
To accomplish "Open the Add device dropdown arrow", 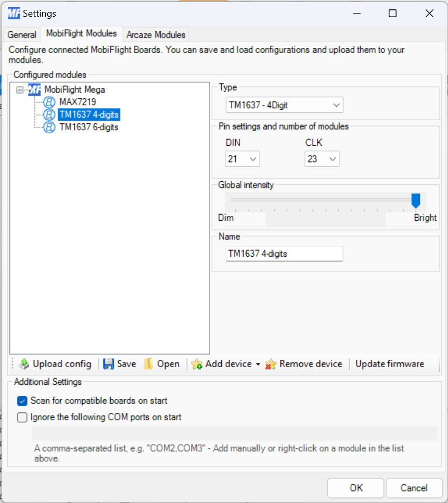I will [258, 364].
